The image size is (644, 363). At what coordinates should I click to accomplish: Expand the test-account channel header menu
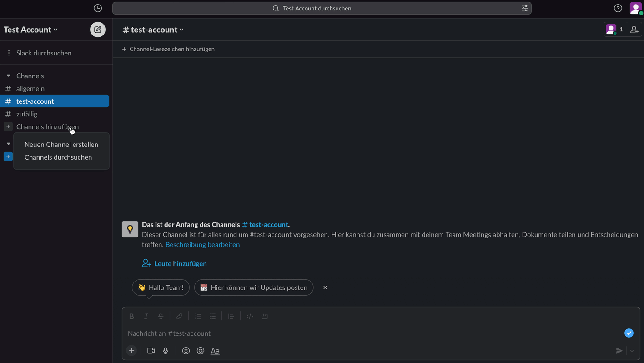[x=153, y=30]
